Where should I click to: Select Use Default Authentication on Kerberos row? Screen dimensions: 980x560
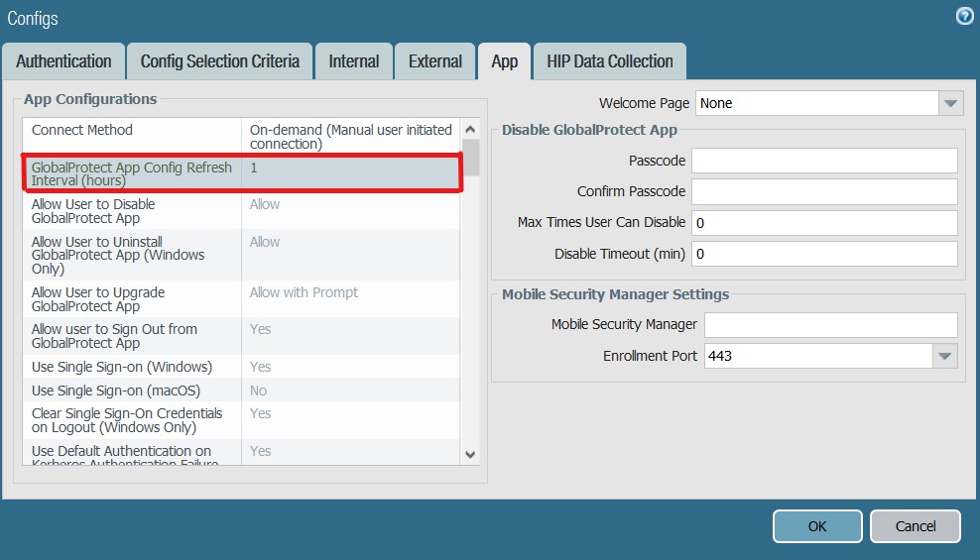click(242, 452)
